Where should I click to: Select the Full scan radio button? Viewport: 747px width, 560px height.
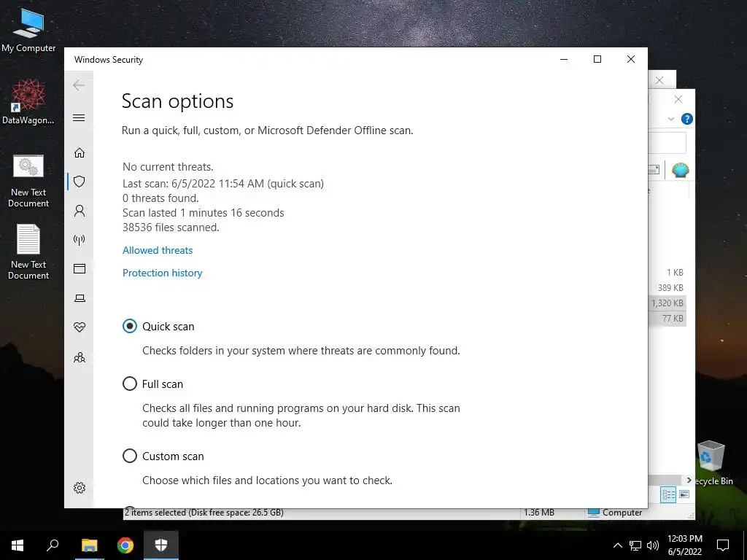(130, 384)
